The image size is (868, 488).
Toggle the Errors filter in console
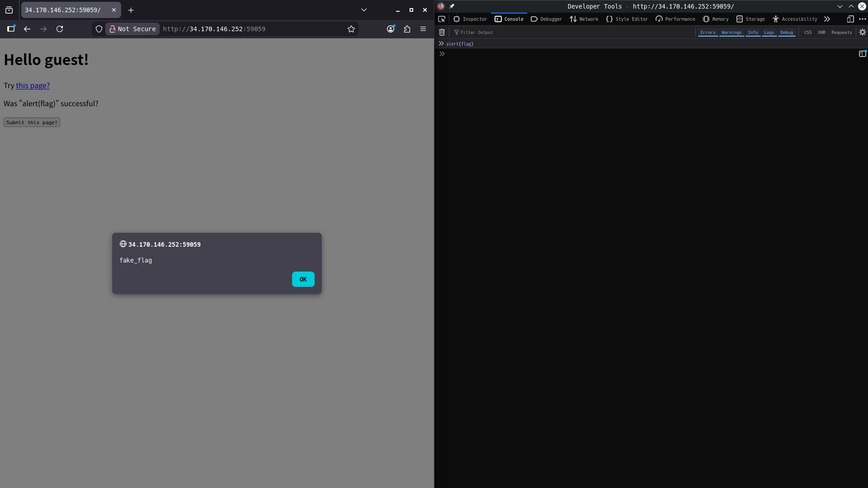click(x=708, y=33)
